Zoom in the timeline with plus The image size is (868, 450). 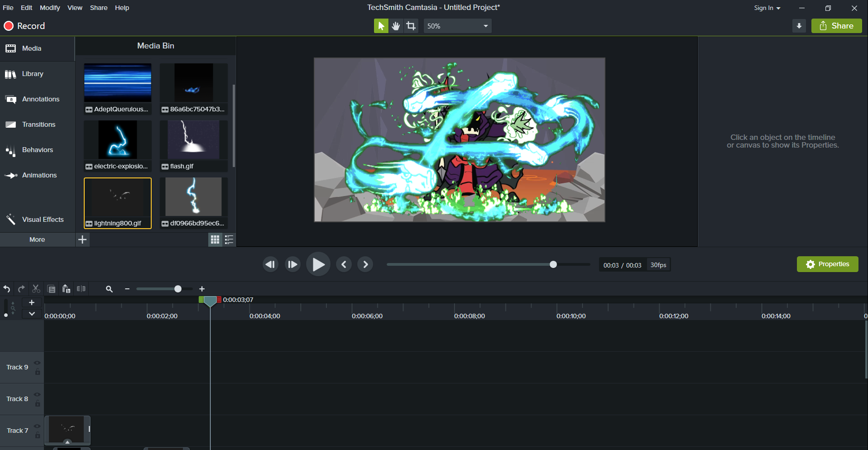click(x=202, y=289)
